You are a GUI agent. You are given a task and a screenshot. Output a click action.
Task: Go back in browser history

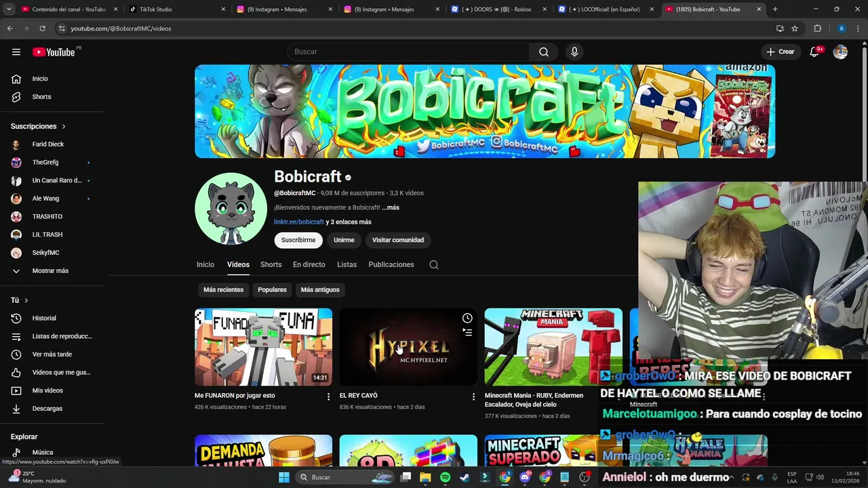click(9, 28)
